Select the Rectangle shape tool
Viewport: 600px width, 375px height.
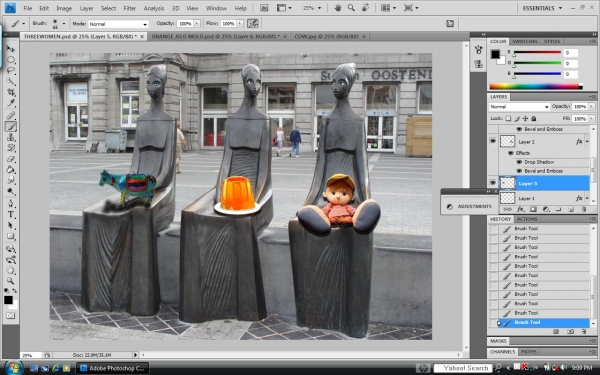click(11, 236)
